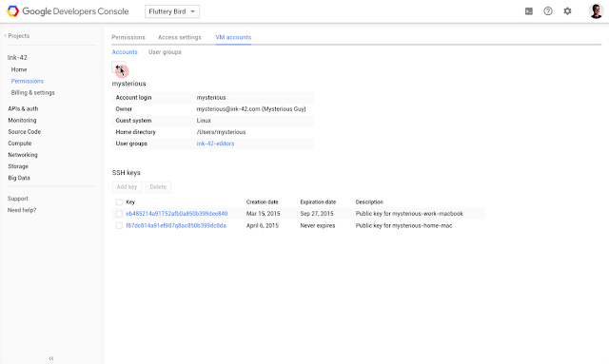Click the Mar 15, 2015 creation date
Image resolution: width=609 pixels, height=364 pixels.
pyautogui.click(x=263, y=214)
